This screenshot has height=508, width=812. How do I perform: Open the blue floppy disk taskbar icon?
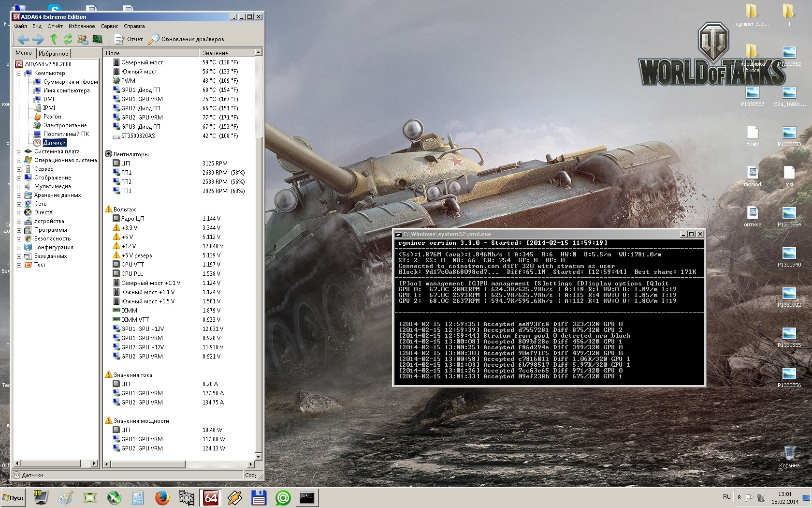coord(259,498)
